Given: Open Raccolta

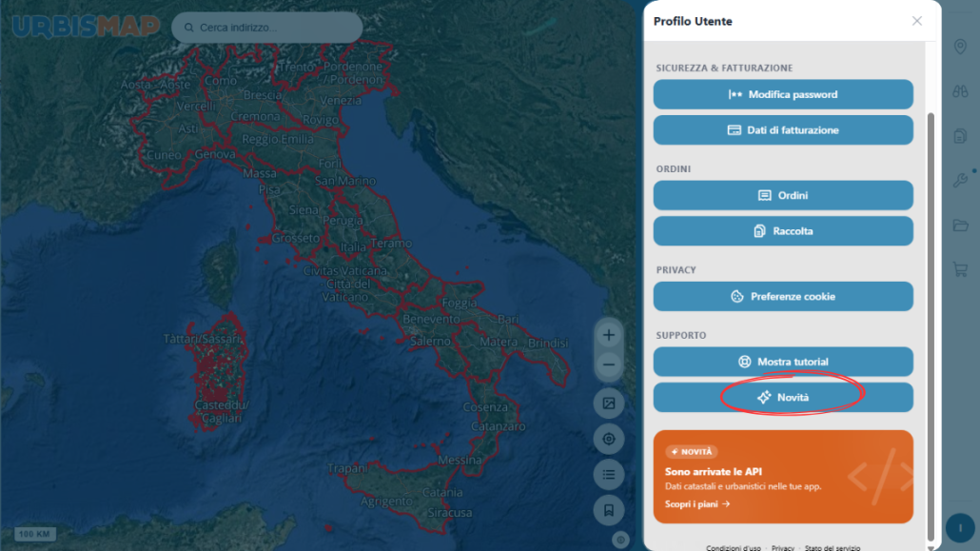Looking at the screenshot, I should [x=783, y=231].
